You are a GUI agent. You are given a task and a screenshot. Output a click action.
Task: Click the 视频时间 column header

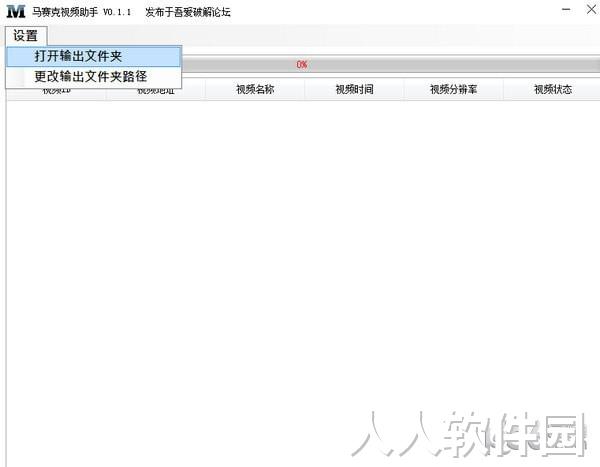tap(354, 90)
